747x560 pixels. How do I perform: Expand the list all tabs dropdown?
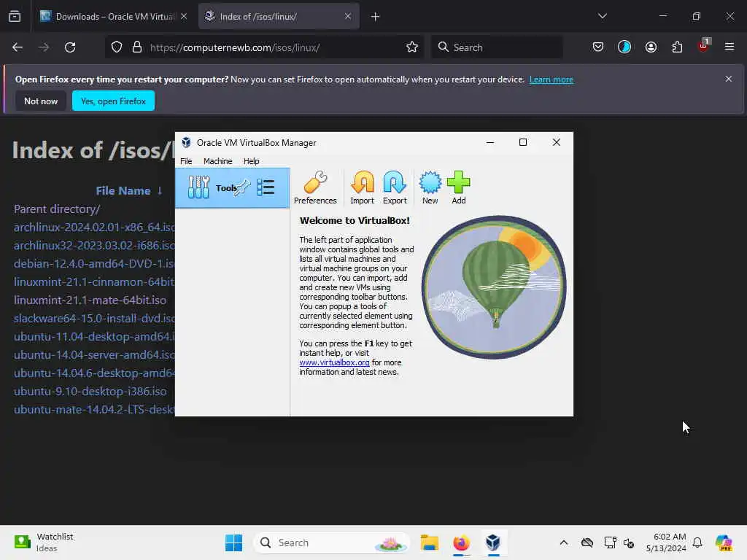[x=602, y=16]
